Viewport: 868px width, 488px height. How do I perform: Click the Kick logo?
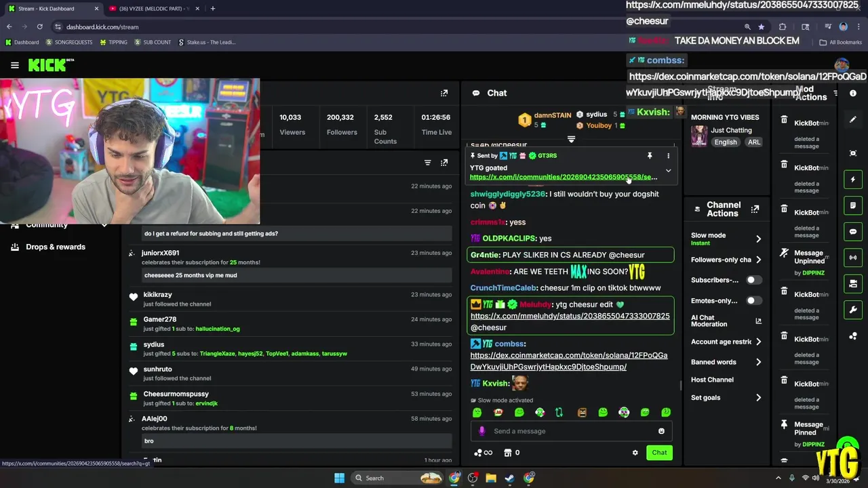coord(47,65)
